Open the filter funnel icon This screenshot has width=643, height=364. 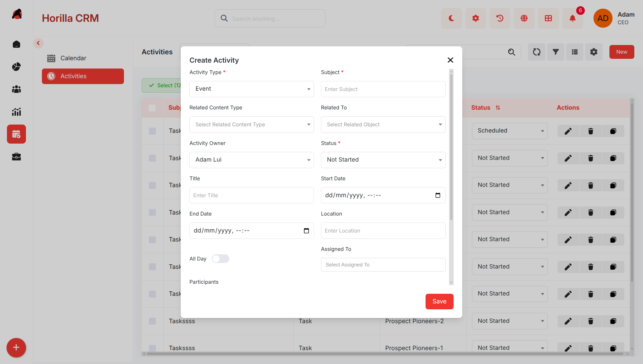coord(555,52)
